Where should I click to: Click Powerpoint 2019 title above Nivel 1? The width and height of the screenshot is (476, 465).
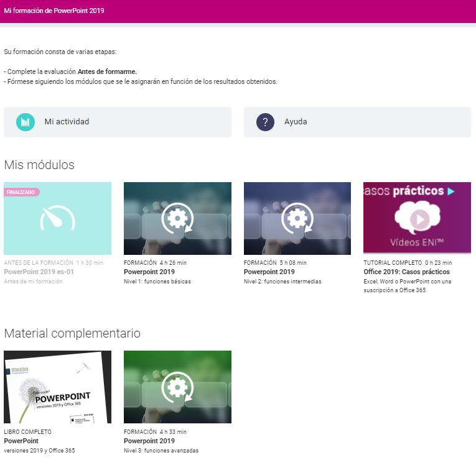[x=149, y=272]
